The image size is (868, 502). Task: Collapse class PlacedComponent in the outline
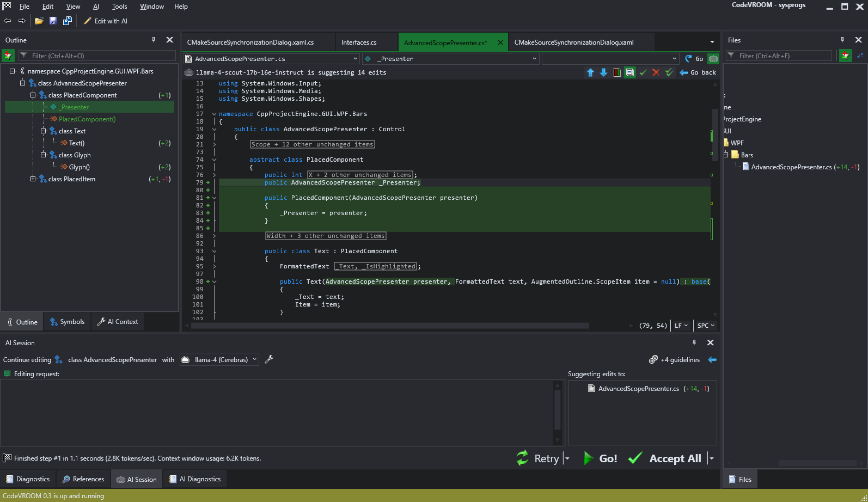click(x=33, y=95)
